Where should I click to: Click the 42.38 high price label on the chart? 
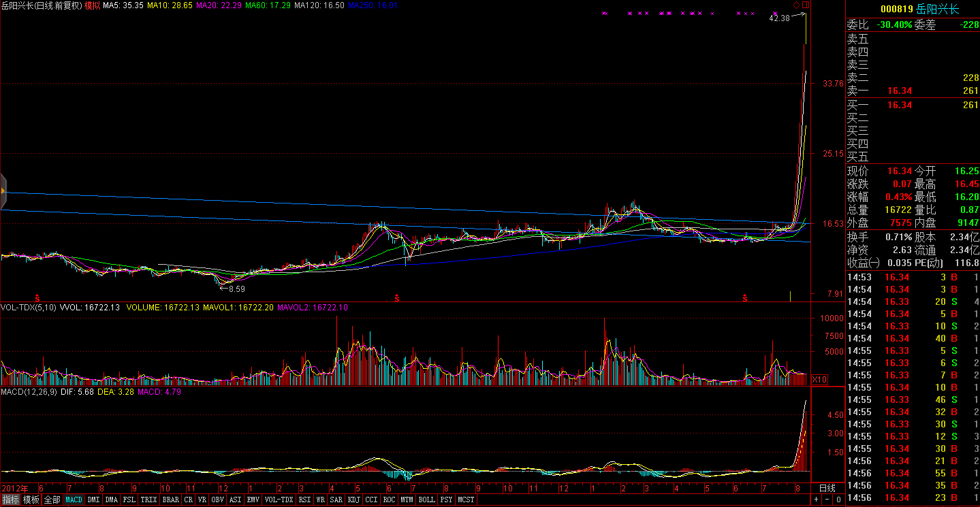(780, 18)
